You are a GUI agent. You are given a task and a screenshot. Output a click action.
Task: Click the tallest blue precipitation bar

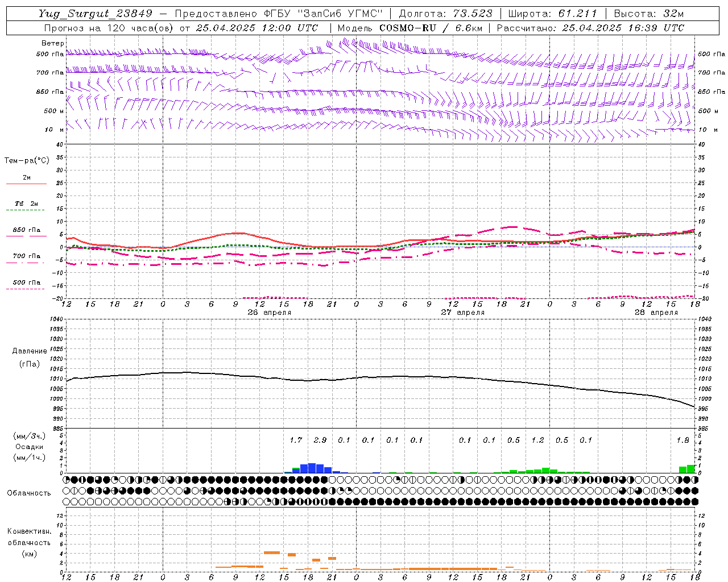pos(312,468)
